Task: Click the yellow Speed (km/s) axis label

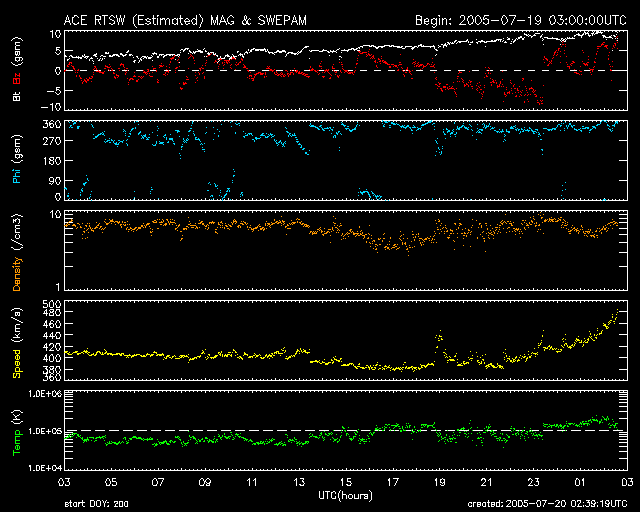Action: pyautogui.click(x=16, y=342)
